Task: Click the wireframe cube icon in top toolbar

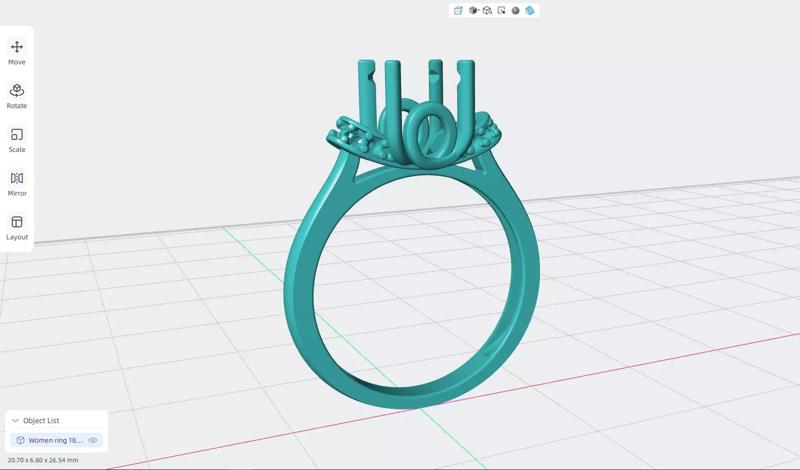Action: [x=487, y=10]
